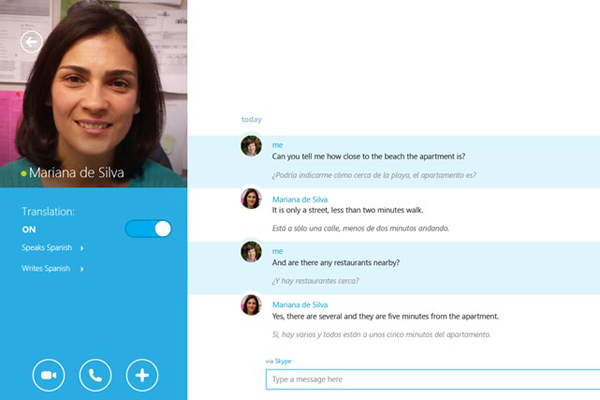Click my avatar beside the restaurants question

251,251
